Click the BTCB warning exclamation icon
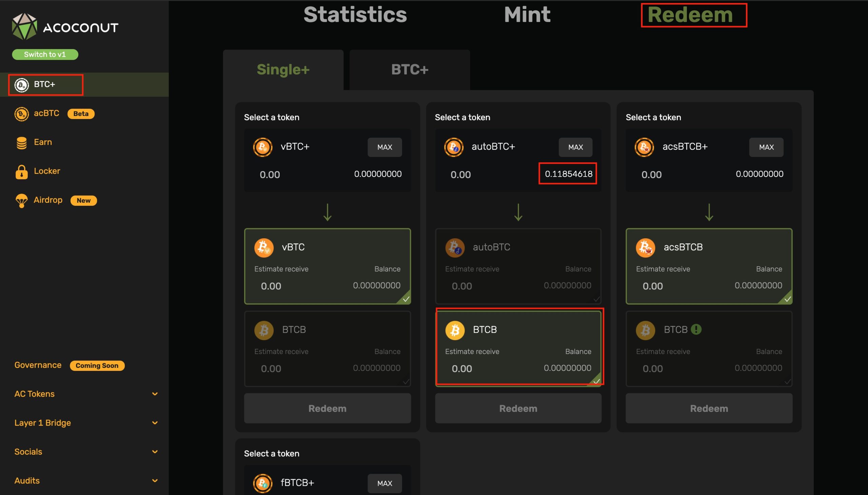Viewport: 868px width, 495px height. 696,329
